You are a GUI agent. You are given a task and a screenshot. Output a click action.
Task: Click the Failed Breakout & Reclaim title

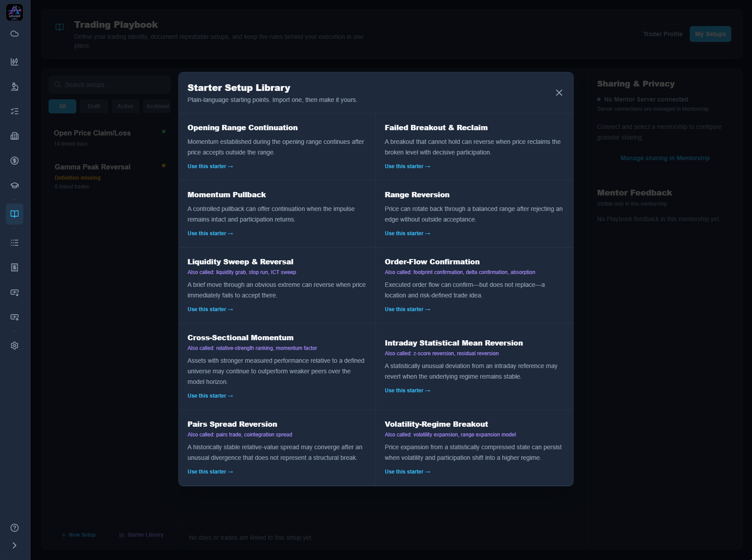[436, 128]
